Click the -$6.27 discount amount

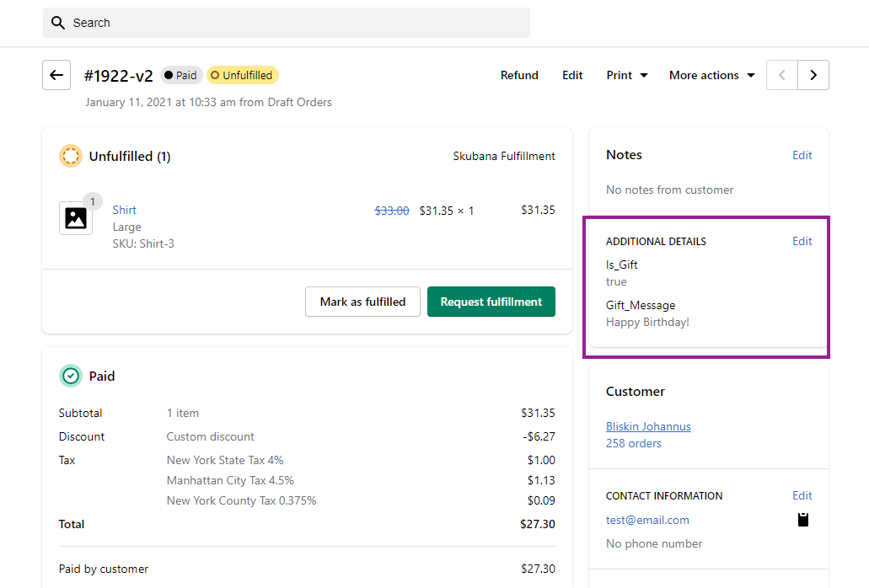pos(539,437)
